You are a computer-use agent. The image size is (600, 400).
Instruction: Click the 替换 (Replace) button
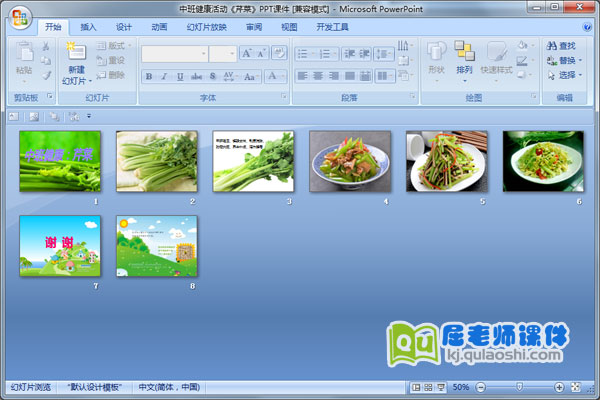coord(564,60)
